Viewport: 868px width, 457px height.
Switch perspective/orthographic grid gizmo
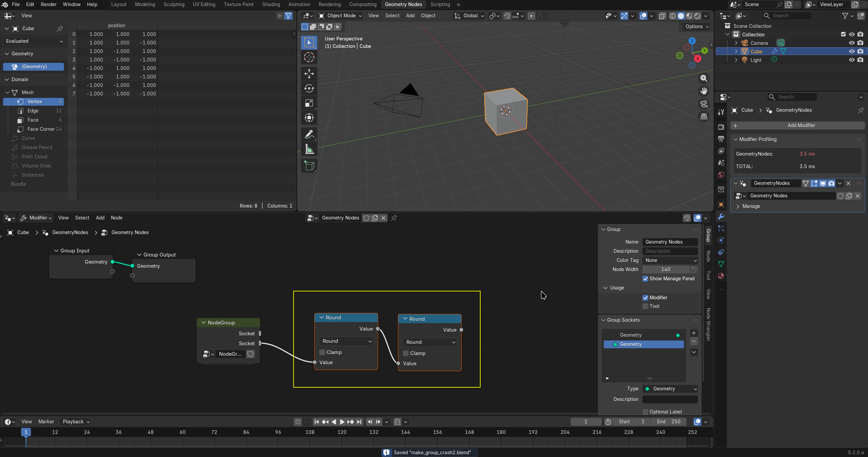pyautogui.click(x=703, y=116)
